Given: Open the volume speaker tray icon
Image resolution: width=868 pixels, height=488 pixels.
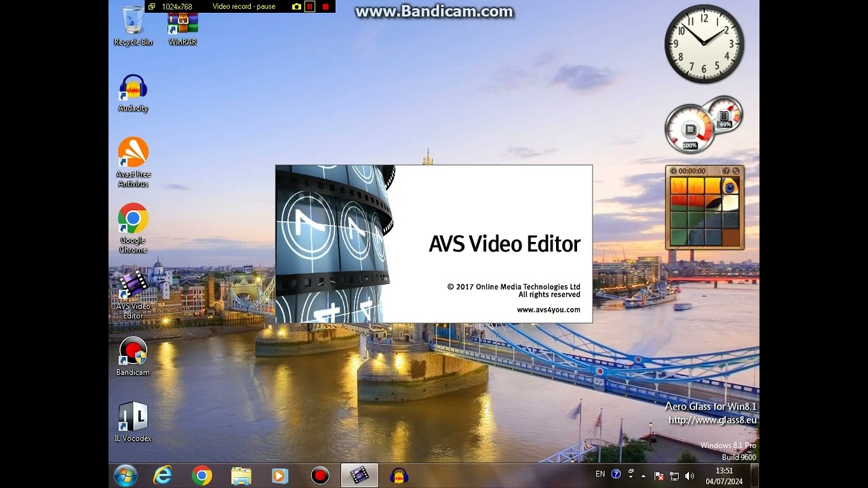Looking at the screenshot, I should 690,476.
